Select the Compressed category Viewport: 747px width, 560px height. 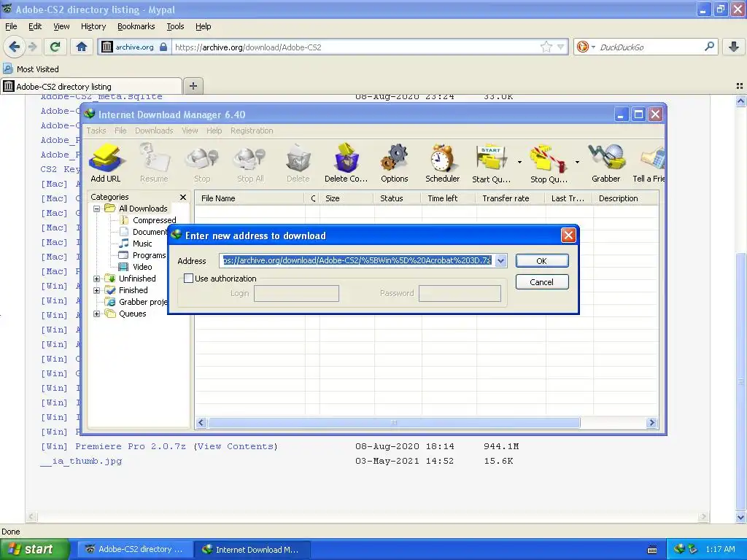(x=155, y=220)
